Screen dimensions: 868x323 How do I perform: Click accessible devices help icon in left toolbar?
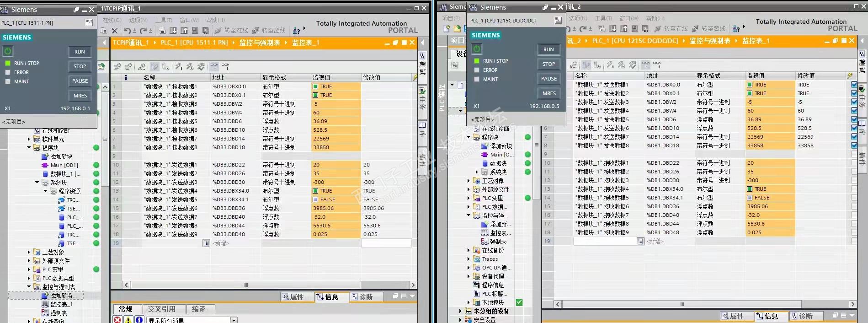click(297, 31)
